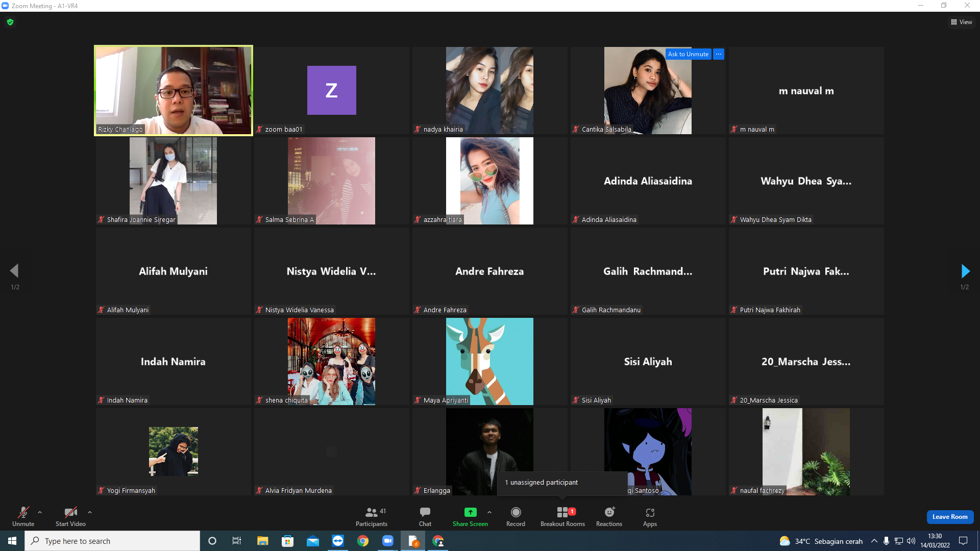980x551 pixels.
Task: Click the taskbar search box
Action: 112,541
